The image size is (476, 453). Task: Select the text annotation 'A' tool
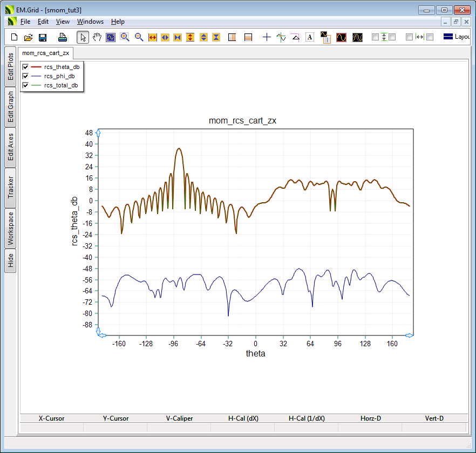click(x=310, y=37)
